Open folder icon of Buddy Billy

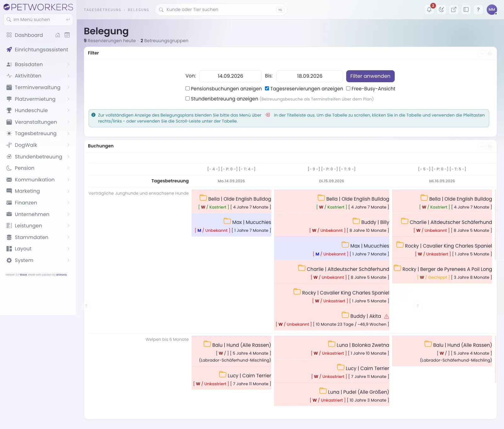click(356, 221)
